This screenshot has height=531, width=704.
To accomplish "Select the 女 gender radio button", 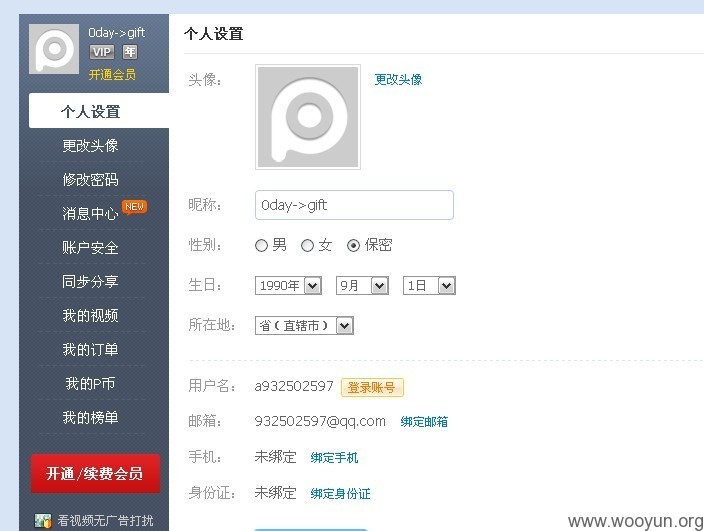I will [307, 246].
